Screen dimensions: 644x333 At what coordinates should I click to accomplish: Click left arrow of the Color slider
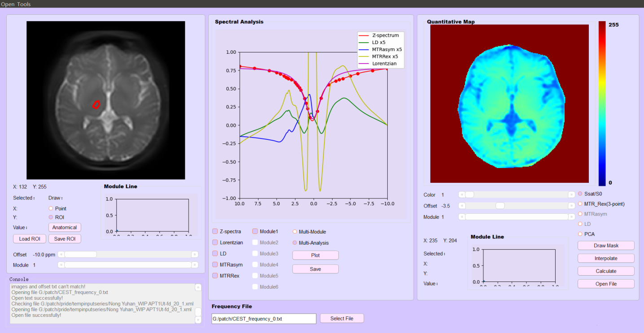461,195
